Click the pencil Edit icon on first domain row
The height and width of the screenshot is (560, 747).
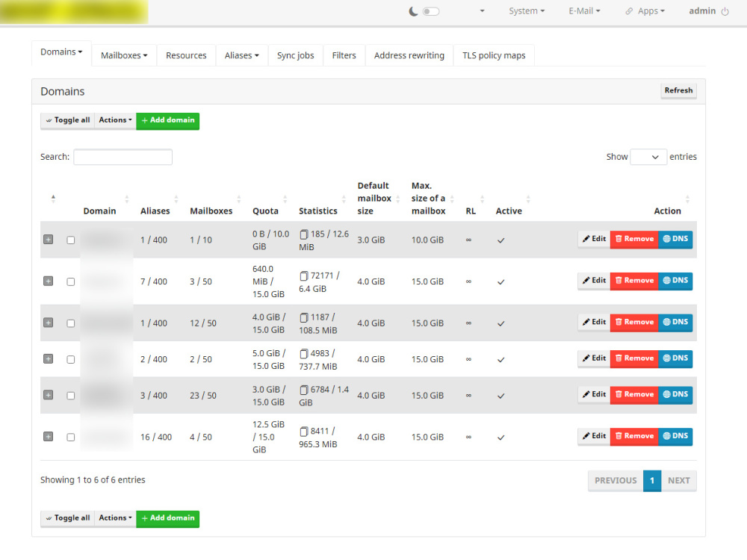(586, 239)
